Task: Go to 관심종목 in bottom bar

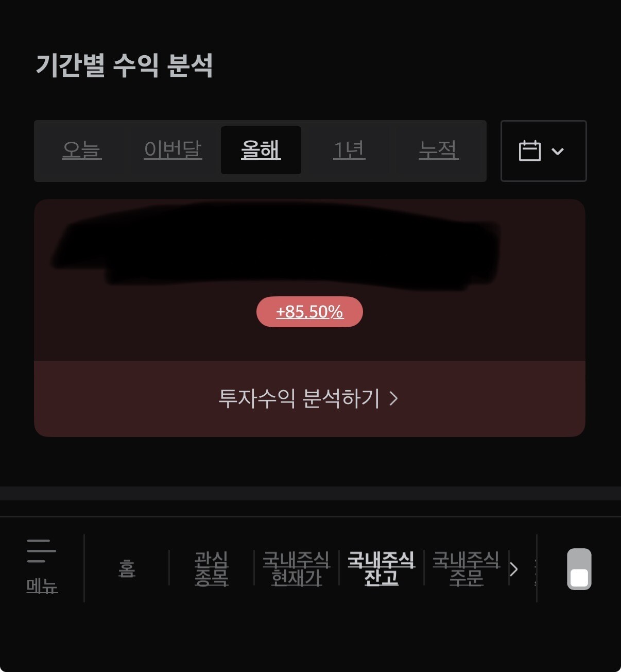Action: [211, 569]
